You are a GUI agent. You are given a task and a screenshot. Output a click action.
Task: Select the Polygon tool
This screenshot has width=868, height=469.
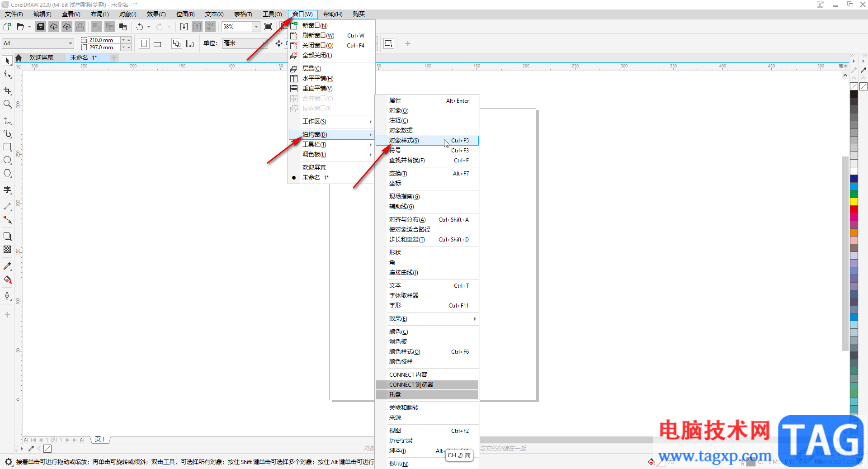(x=7, y=173)
